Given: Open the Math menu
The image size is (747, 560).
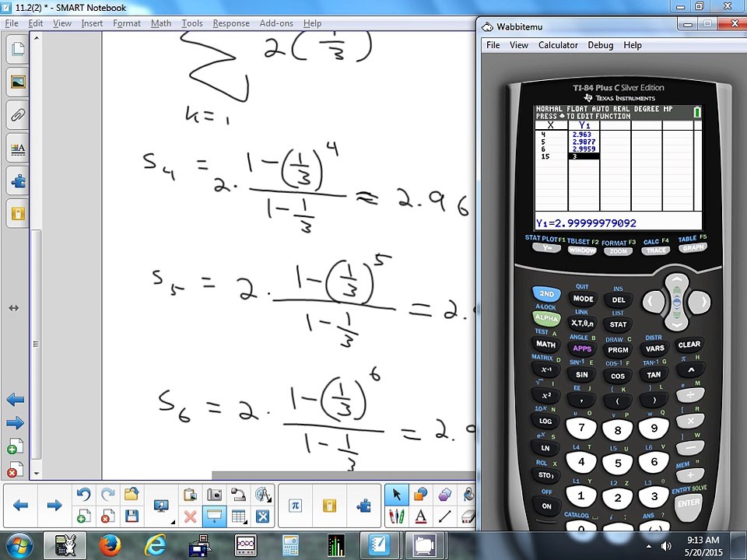Looking at the screenshot, I should pyautogui.click(x=161, y=23).
